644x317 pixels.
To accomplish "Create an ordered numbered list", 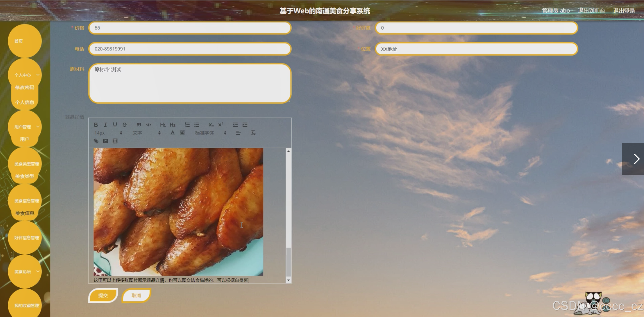I will tap(187, 125).
